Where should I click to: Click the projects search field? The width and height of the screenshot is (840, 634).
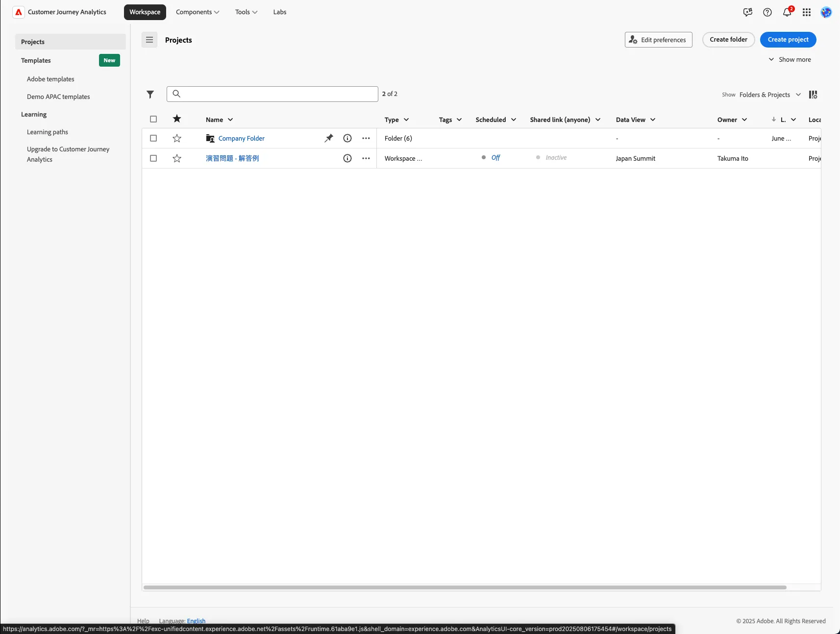(x=272, y=94)
